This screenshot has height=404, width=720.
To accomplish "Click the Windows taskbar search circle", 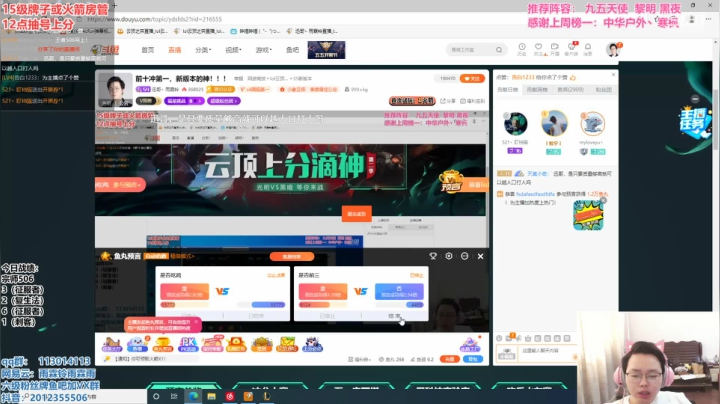I will [x=156, y=396].
